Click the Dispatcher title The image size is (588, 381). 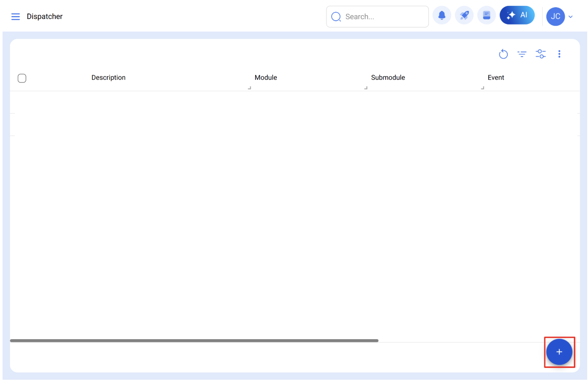[x=44, y=16]
